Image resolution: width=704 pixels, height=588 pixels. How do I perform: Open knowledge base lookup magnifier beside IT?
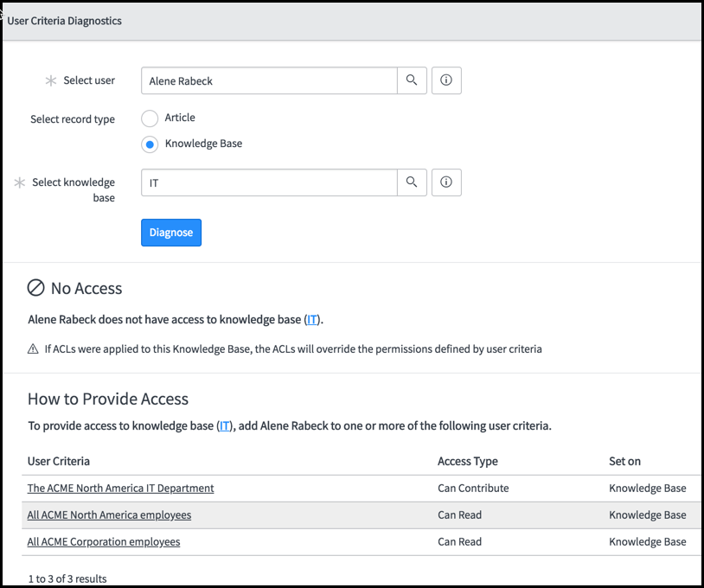tap(412, 182)
